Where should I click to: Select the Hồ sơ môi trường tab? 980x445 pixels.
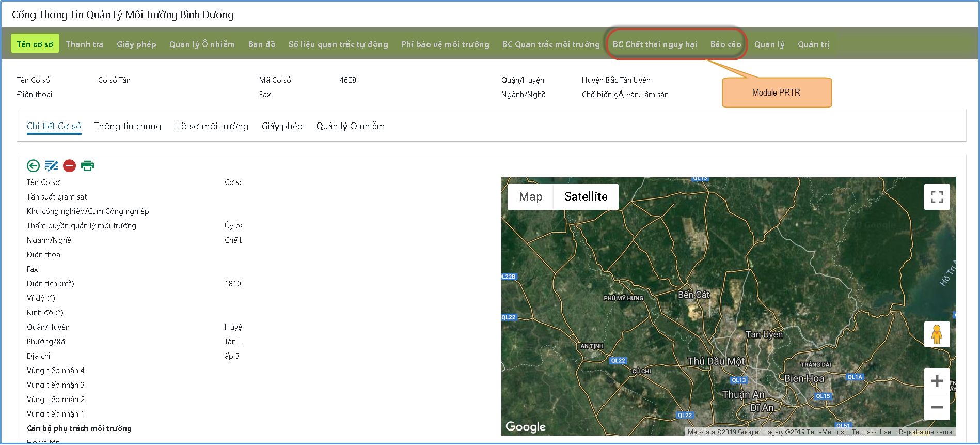pyautogui.click(x=211, y=126)
